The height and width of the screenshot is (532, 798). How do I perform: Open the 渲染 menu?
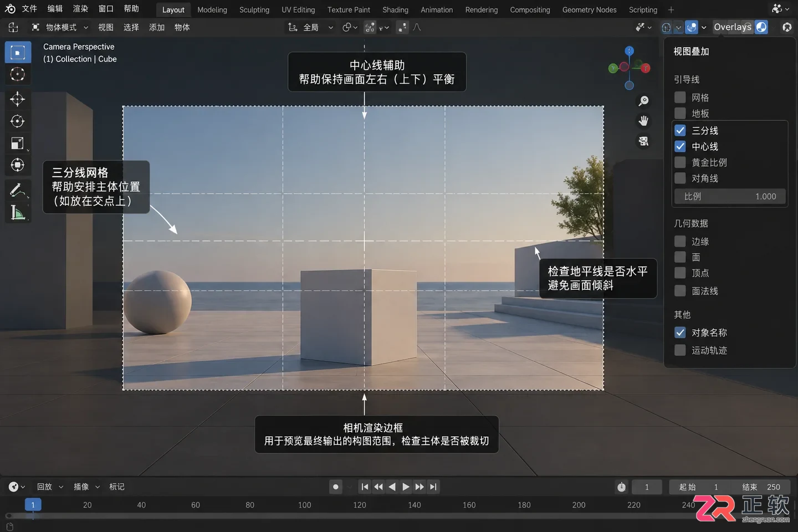[x=80, y=9]
